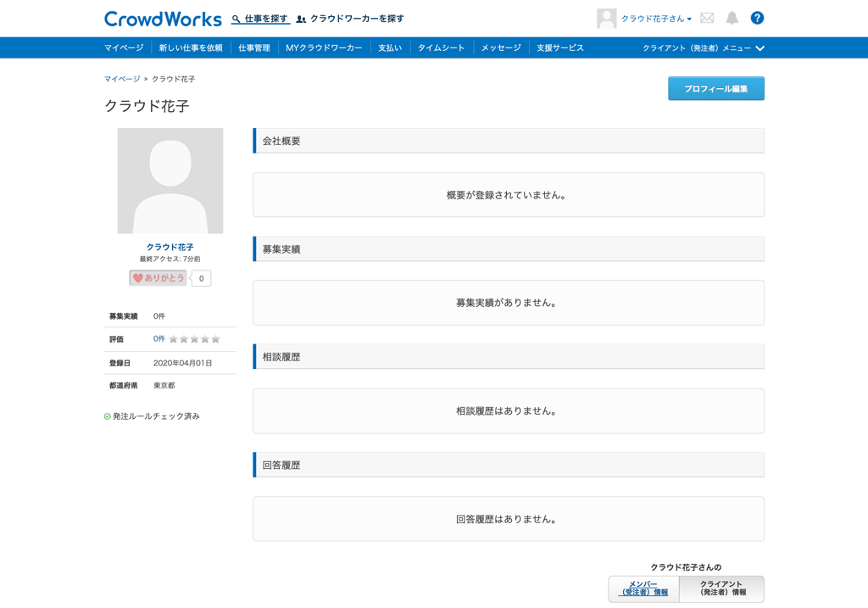Click the 0件 rating count link
Screen dimensions: 868x608
pyautogui.click(x=159, y=339)
